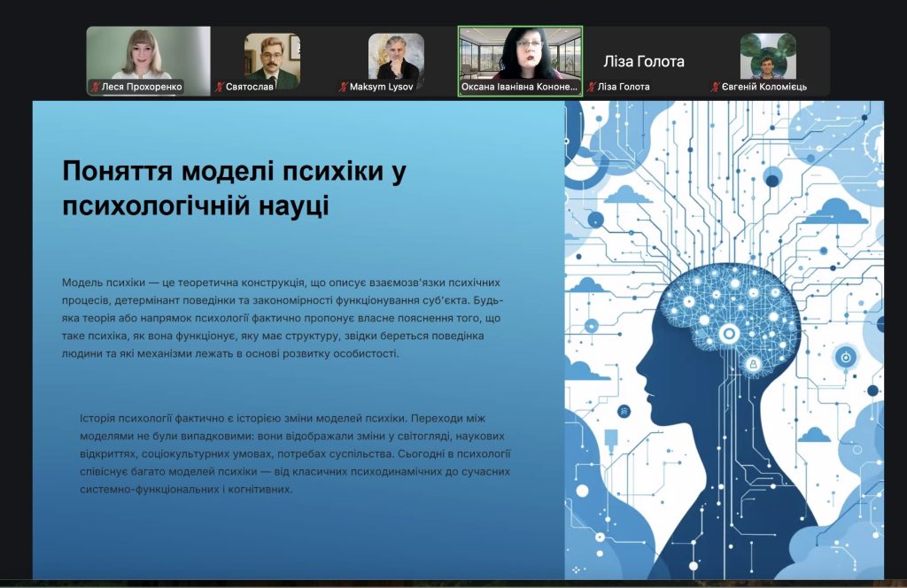Select Євгеній Коломієць's video thumbnail

[x=767, y=57]
